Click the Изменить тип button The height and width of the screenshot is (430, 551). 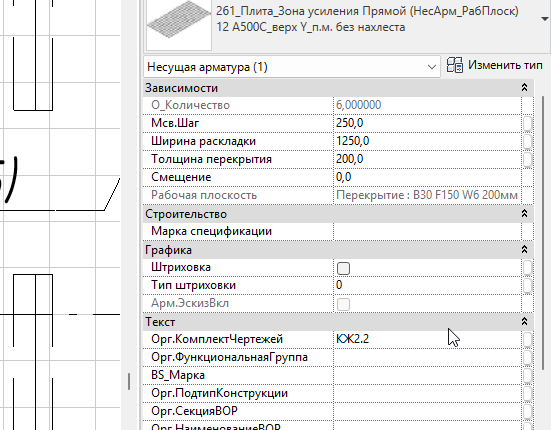495,65
